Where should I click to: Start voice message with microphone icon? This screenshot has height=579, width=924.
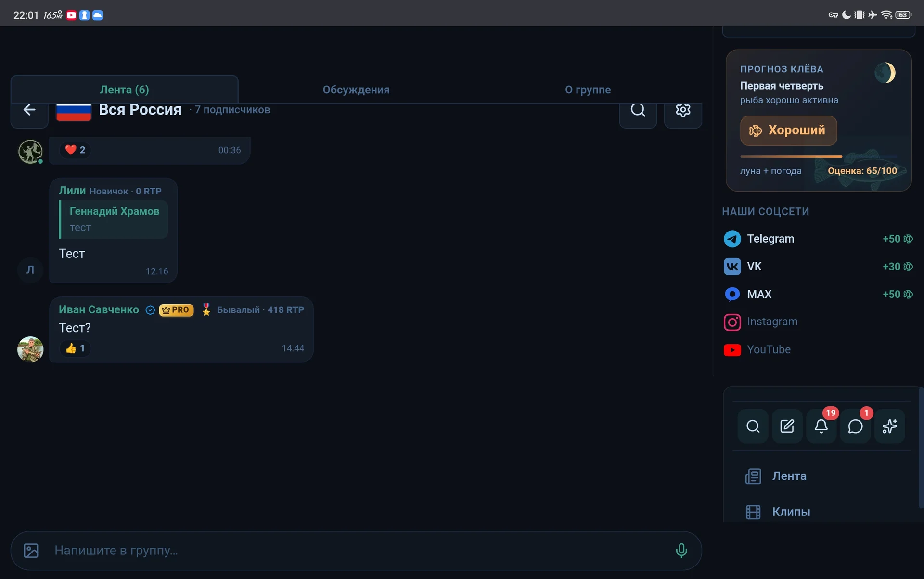(x=681, y=550)
